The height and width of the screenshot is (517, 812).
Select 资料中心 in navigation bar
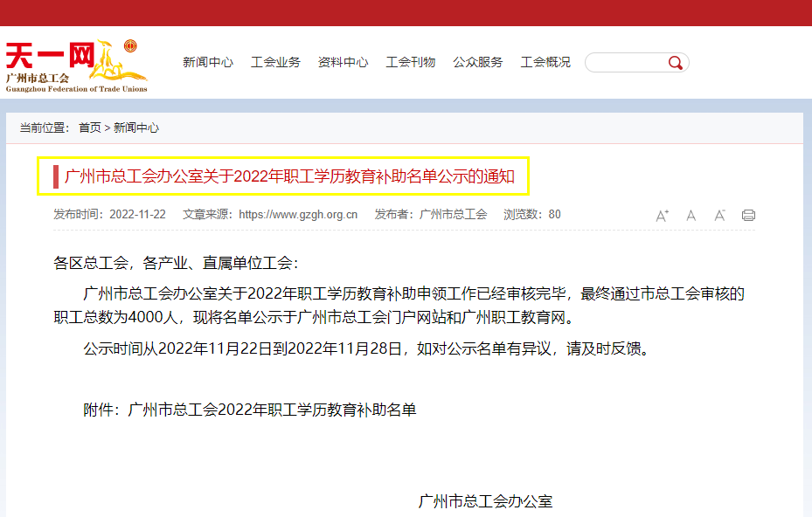point(343,62)
